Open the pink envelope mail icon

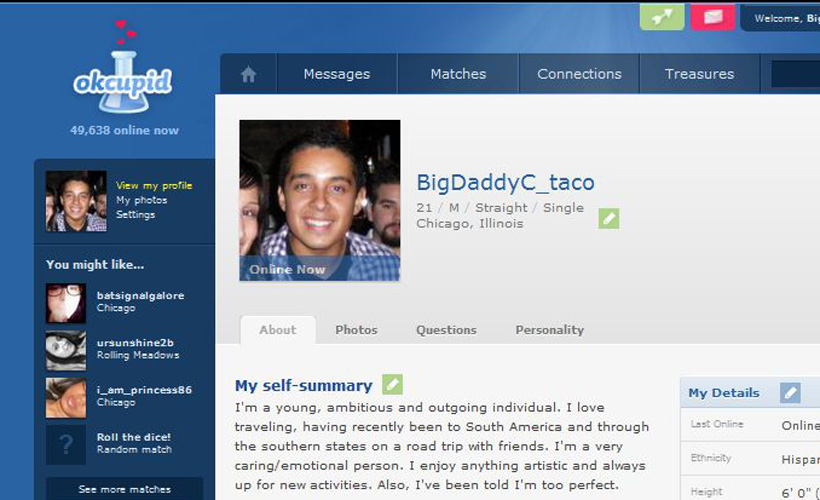coord(712,17)
